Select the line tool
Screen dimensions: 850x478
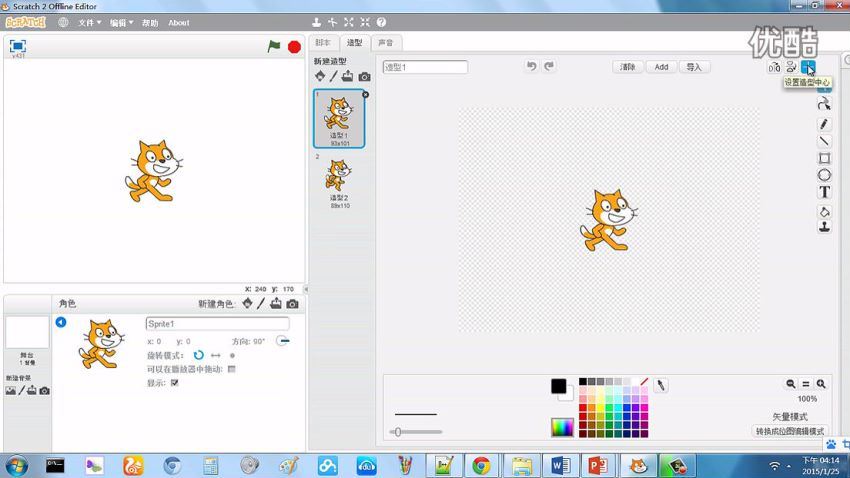pyautogui.click(x=824, y=141)
